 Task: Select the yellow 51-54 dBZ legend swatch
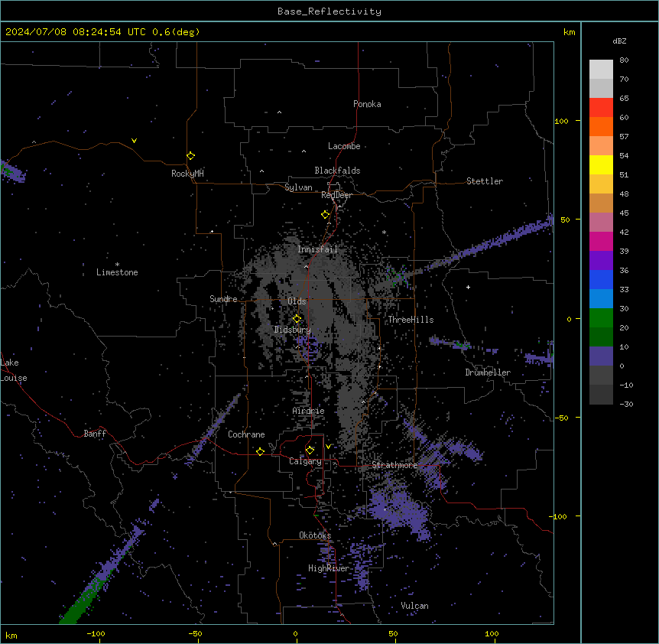[601, 164]
